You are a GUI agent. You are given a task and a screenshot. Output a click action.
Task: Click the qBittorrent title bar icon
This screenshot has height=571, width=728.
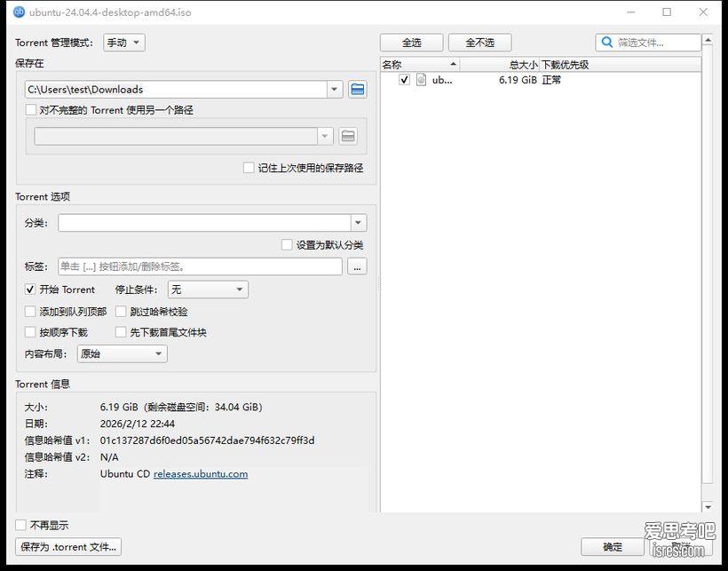pyautogui.click(x=19, y=12)
